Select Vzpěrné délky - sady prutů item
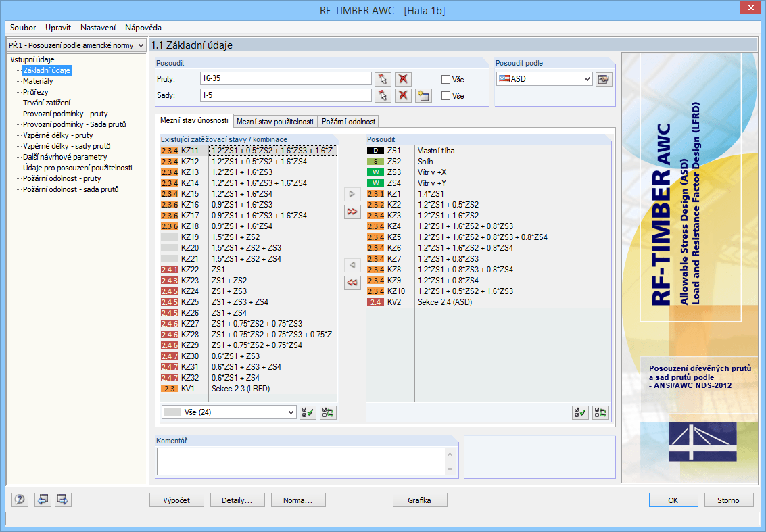766x532 pixels. [x=67, y=146]
